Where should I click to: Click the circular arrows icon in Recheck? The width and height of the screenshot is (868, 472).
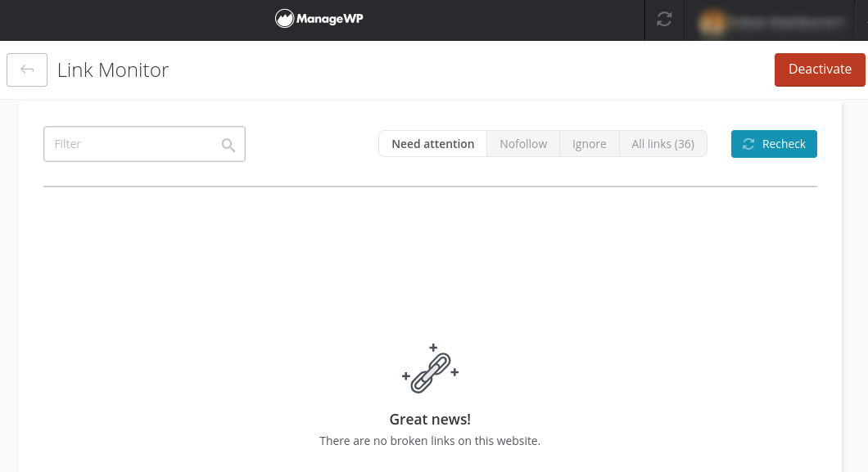[x=748, y=144]
